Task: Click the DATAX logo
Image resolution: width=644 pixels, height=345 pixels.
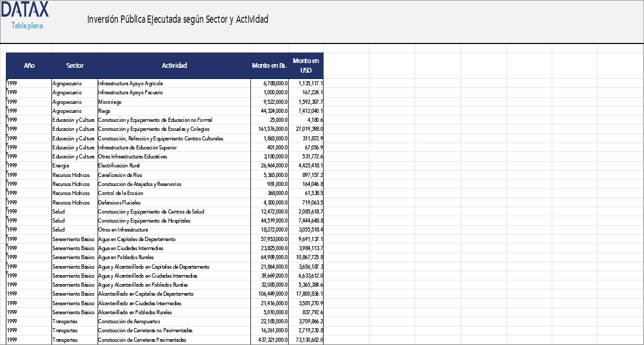Action: click(24, 10)
